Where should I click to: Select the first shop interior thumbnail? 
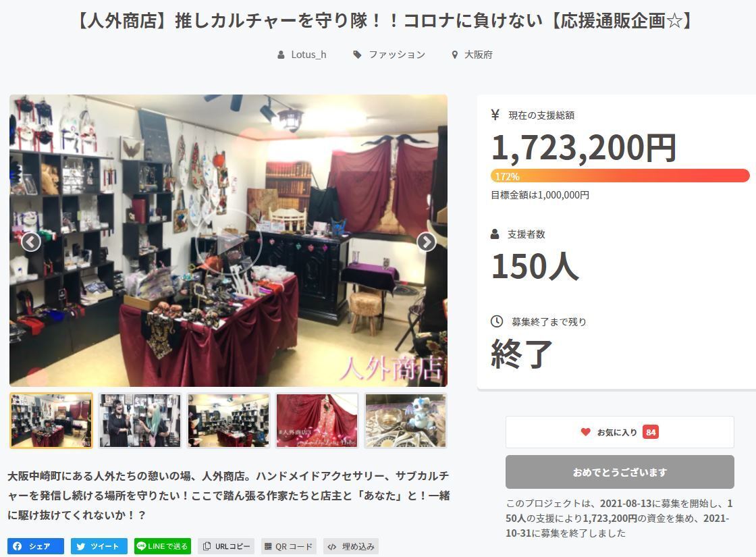click(51, 421)
